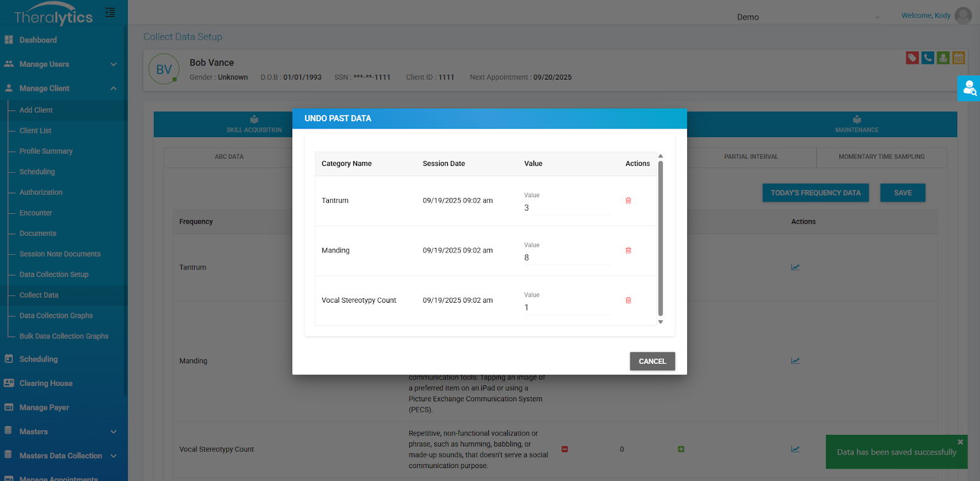Screen dimensions: 980x481
Task: Click the dialog scrollbar down arrow
Action: [660, 322]
